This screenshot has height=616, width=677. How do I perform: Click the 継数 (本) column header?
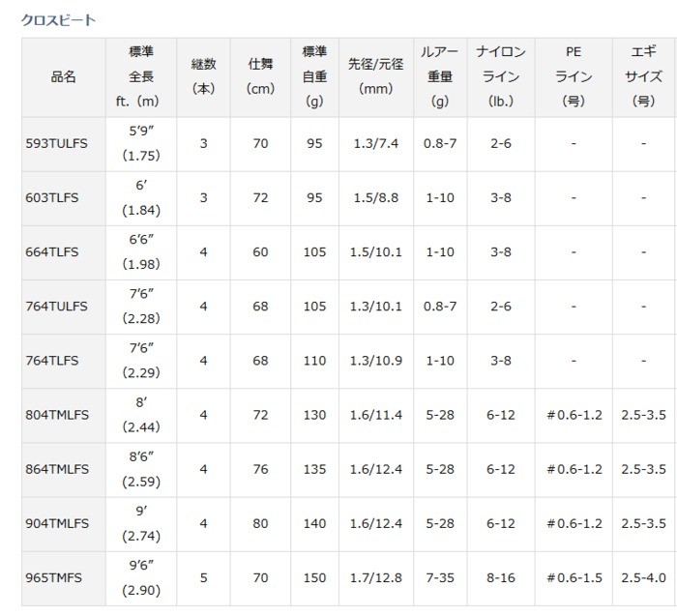click(203, 77)
